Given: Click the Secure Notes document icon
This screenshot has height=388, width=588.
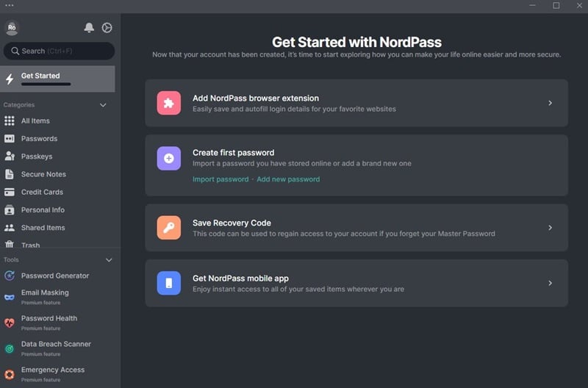Looking at the screenshot, I should click(x=10, y=174).
